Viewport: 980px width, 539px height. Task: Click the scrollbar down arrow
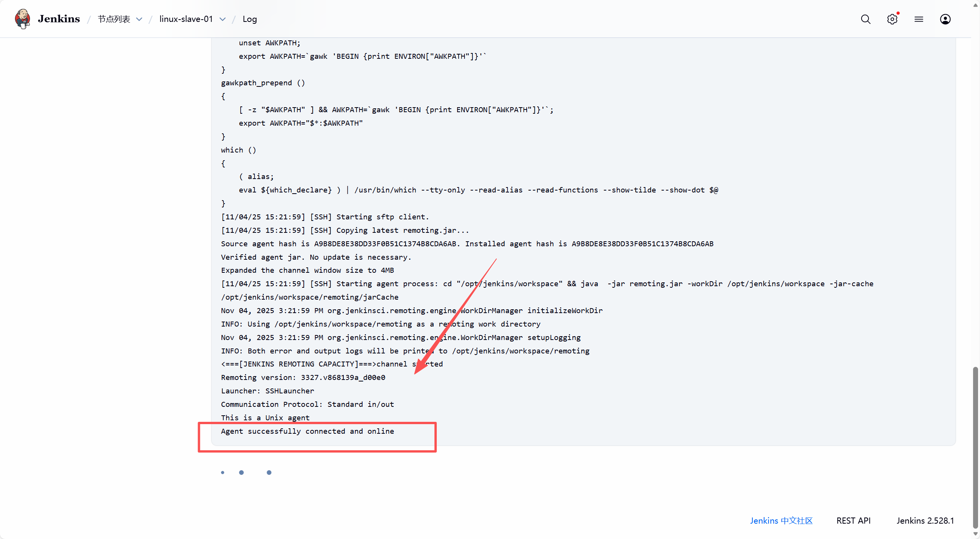[975, 534]
